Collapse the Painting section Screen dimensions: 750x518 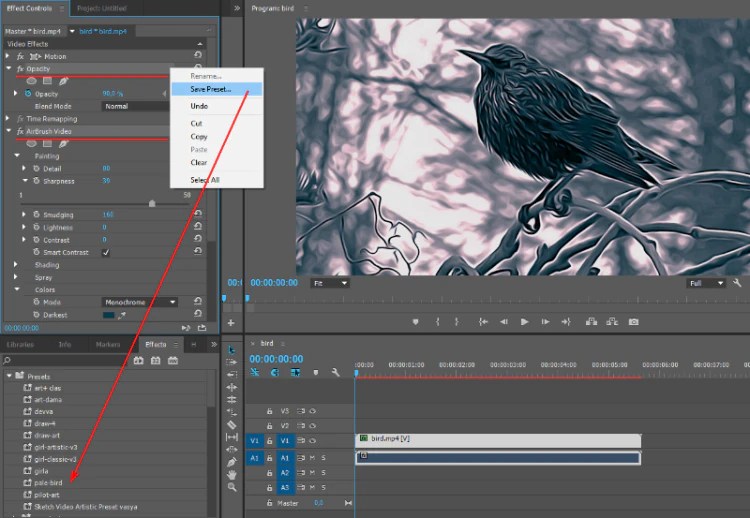pyautogui.click(x=17, y=155)
